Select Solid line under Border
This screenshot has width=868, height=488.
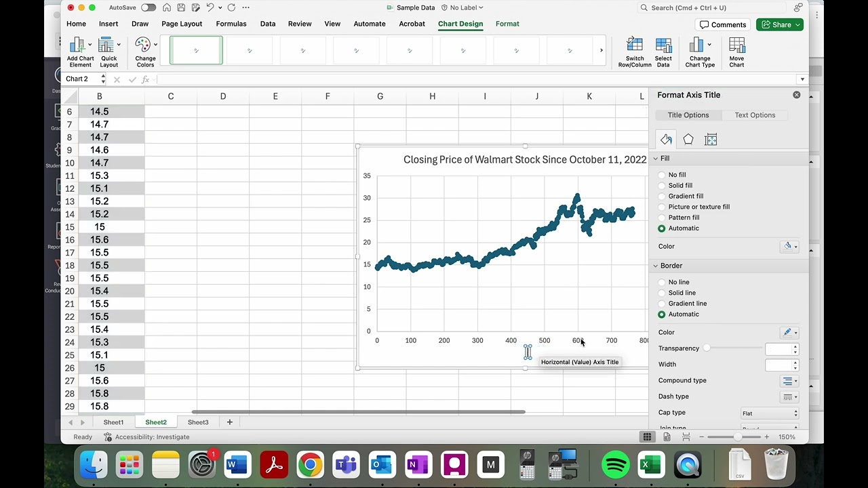pyautogui.click(x=662, y=293)
